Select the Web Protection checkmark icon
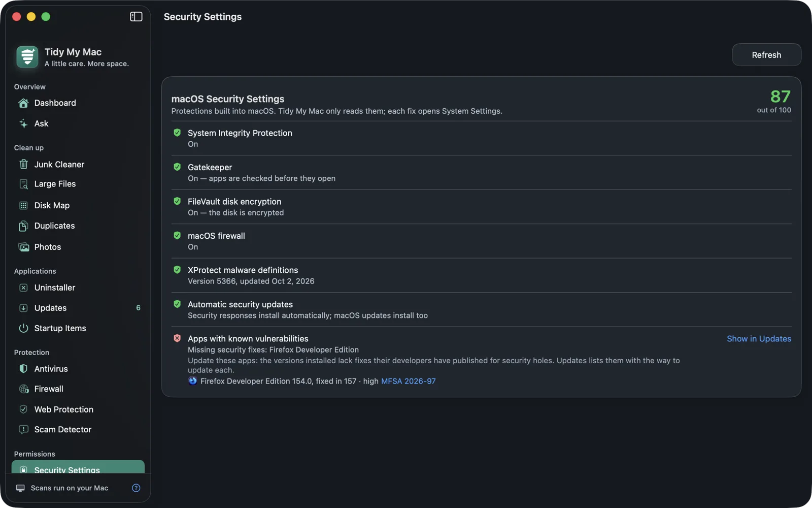 click(x=23, y=409)
